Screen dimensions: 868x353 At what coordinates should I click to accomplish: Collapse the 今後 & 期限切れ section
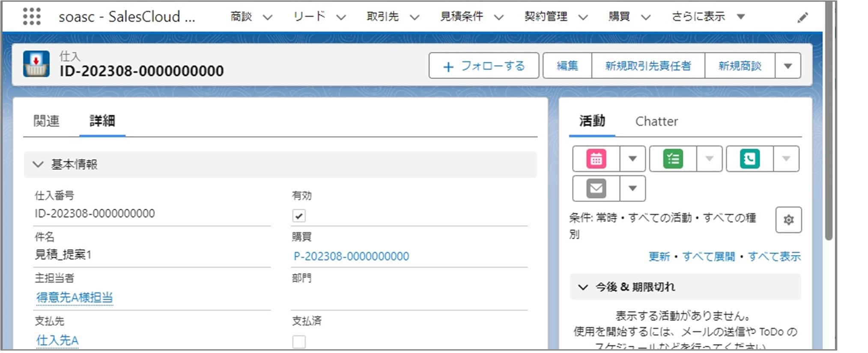point(583,287)
